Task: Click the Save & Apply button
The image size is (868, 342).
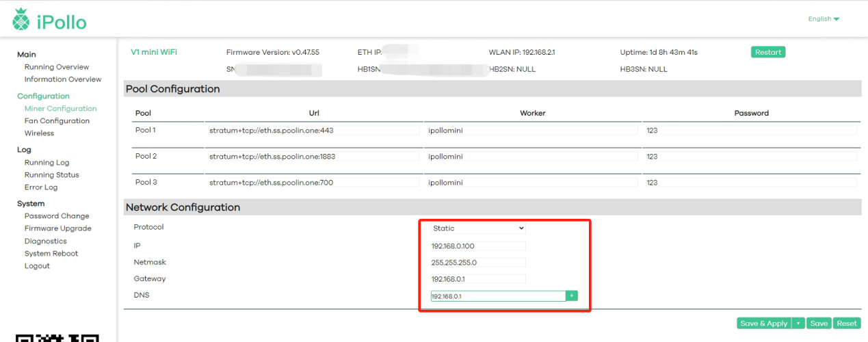Action: pyautogui.click(x=763, y=324)
